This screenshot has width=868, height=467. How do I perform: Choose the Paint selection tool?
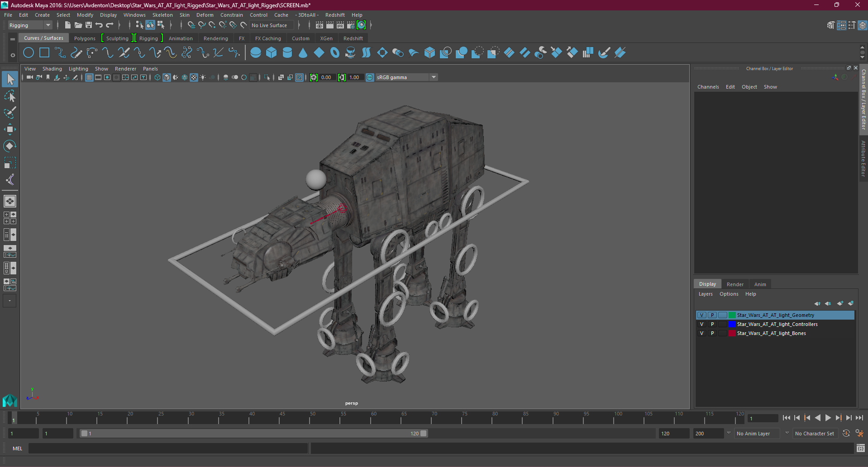click(x=10, y=113)
